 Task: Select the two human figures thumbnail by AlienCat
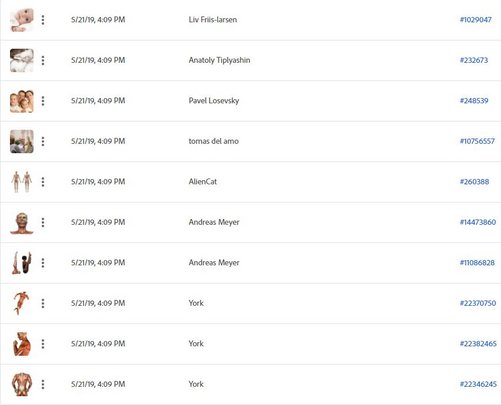[22, 182]
